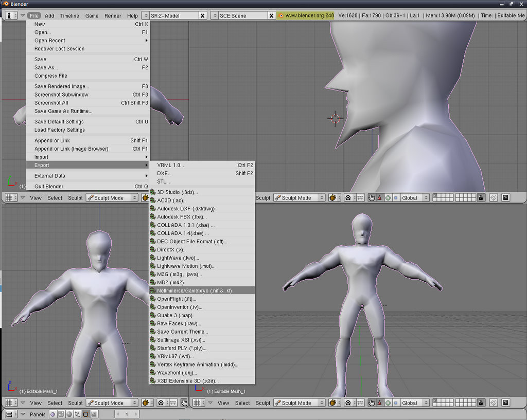
Task: Open the Scene buttons panel icon
Action: coord(94,414)
